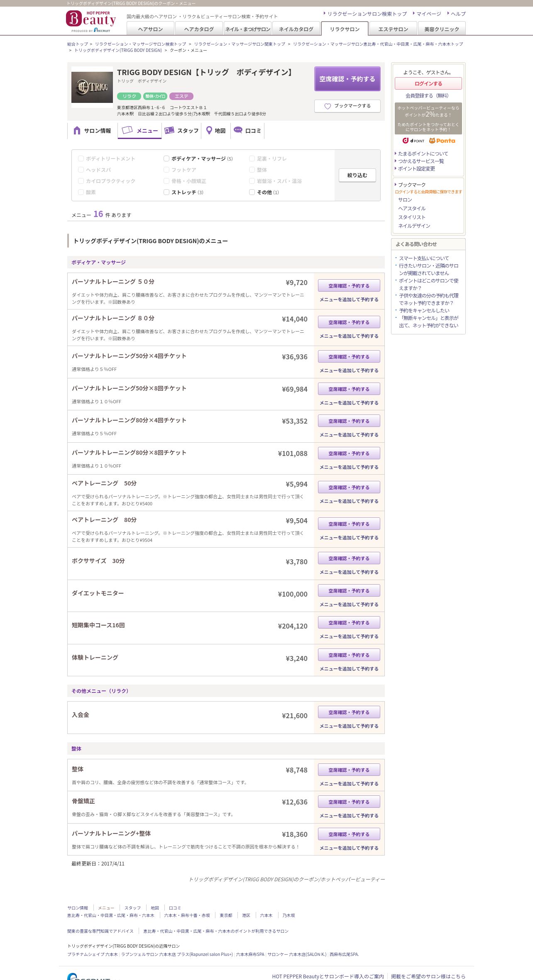533x980 pixels.
Task: Click メニューを追加して予約する for ダイエットモニター
Action: click(349, 605)
